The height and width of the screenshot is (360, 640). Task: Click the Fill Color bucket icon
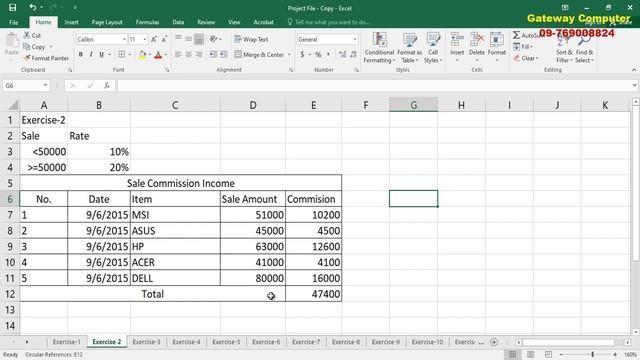click(142, 54)
